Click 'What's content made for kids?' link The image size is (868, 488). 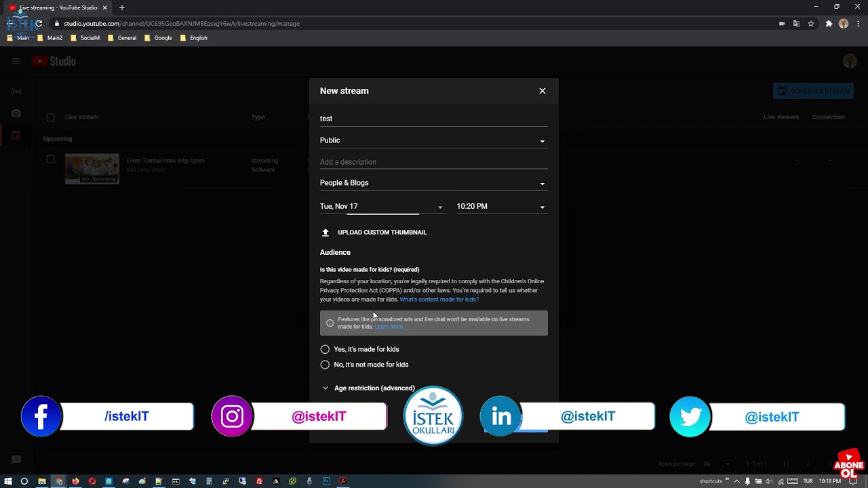tap(439, 300)
